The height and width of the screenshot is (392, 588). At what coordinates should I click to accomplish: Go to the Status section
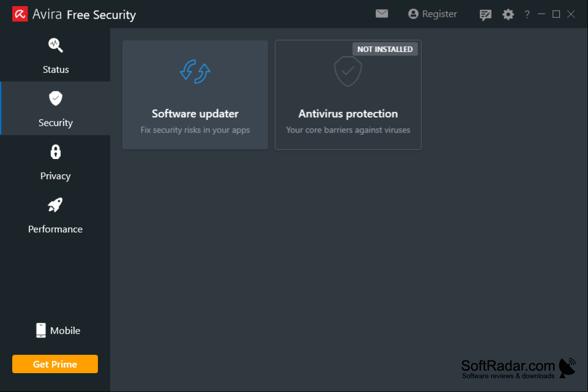pyautogui.click(x=56, y=55)
